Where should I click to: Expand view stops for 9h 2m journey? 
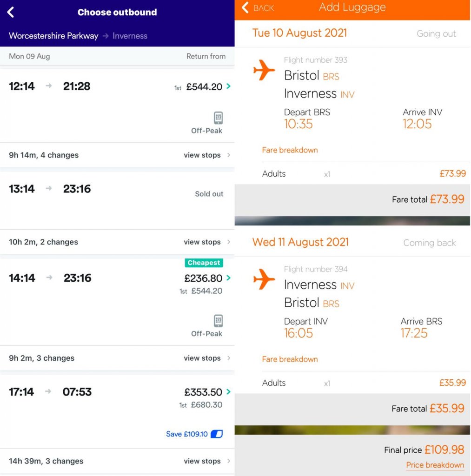coord(207,358)
